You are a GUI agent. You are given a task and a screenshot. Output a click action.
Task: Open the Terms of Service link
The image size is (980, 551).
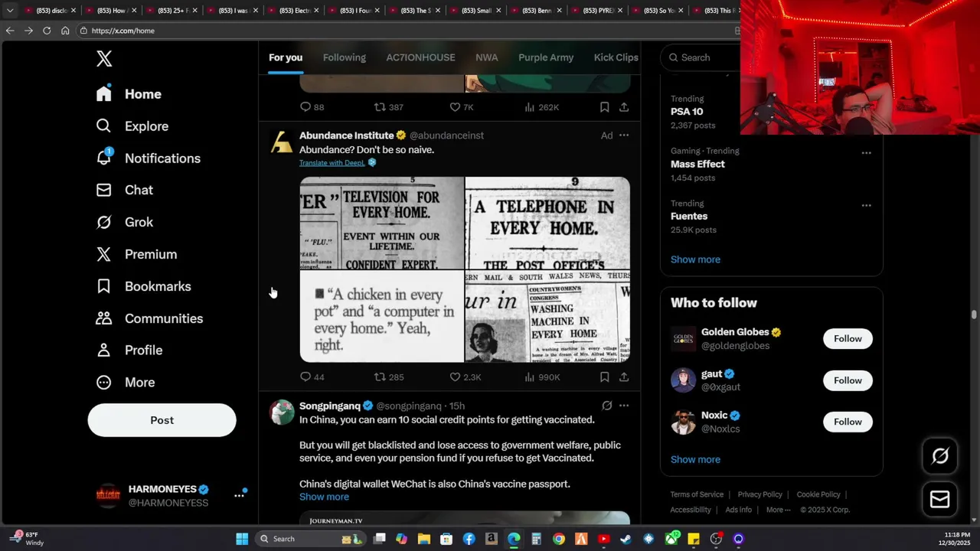(x=697, y=494)
